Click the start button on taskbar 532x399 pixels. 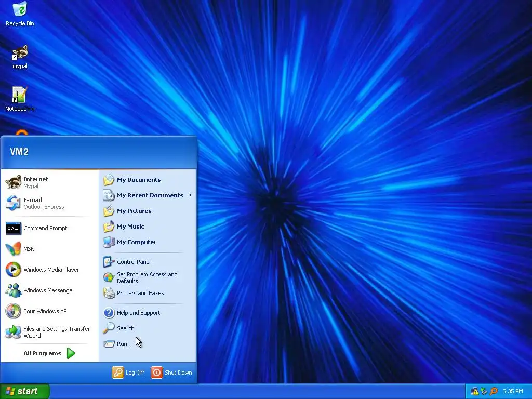(25, 391)
